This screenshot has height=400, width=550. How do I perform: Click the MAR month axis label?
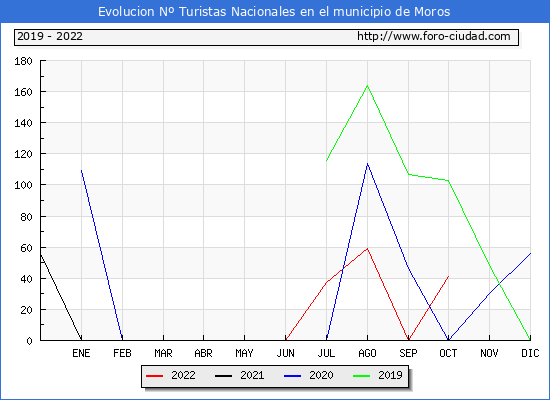tap(163, 353)
